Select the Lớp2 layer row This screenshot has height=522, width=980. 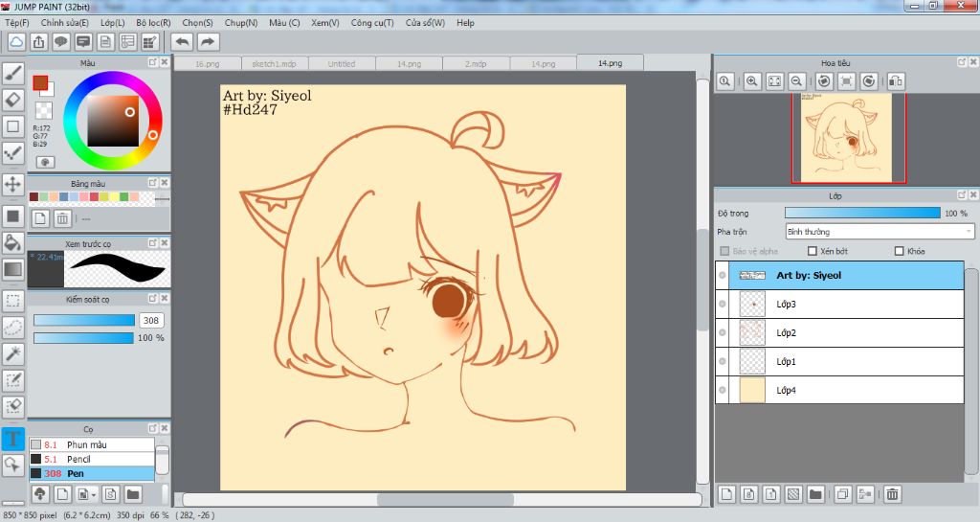click(839, 332)
